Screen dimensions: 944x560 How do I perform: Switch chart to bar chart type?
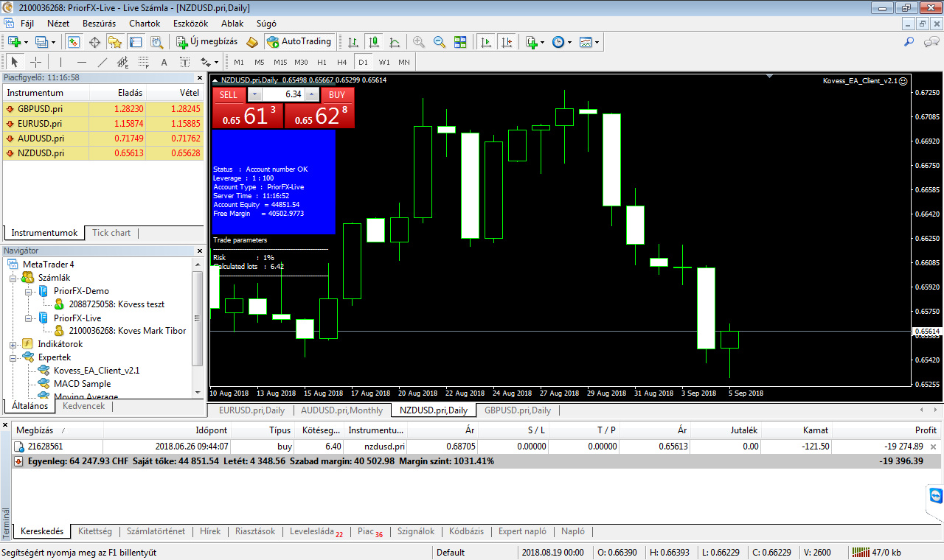coord(354,42)
